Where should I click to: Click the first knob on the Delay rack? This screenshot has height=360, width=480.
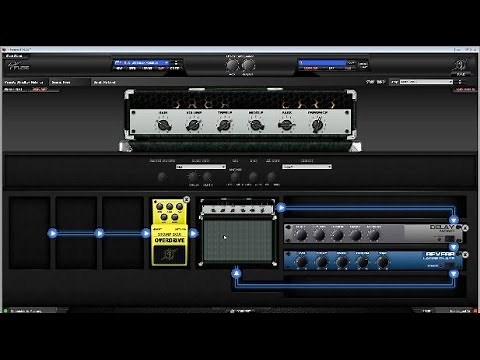[x=301, y=235]
